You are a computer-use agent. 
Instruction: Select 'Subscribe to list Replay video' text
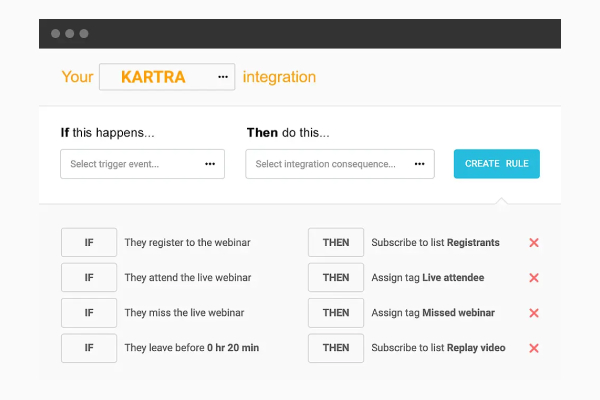[439, 348]
